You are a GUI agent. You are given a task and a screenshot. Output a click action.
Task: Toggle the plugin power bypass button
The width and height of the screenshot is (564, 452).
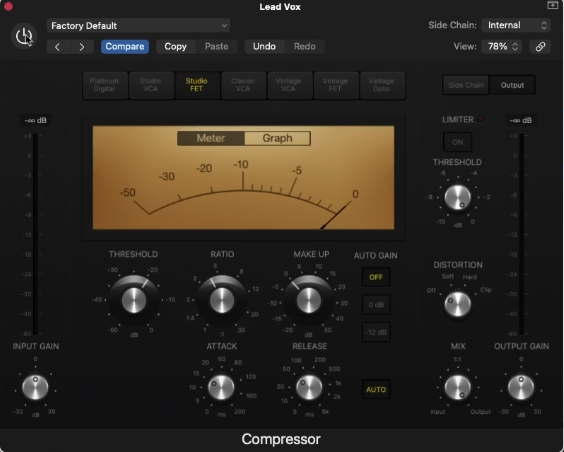click(24, 36)
